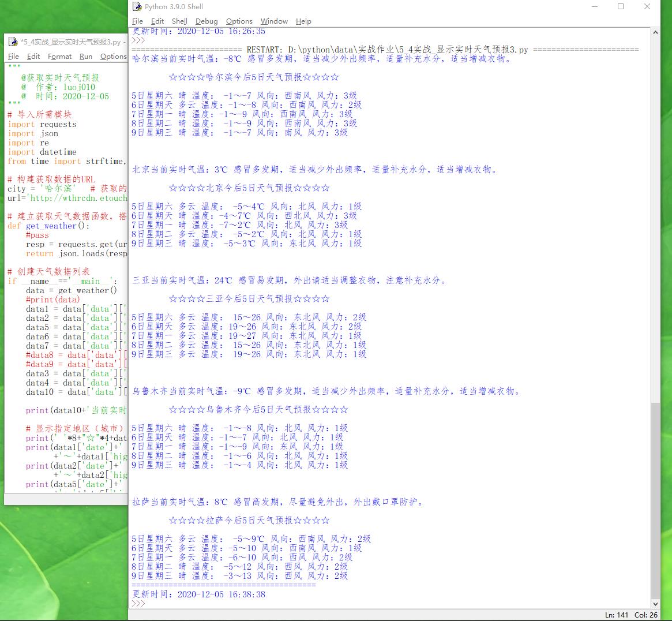This screenshot has height=621, width=672.
Task: Open Edit menu in Python Shell
Action: point(157,21)
